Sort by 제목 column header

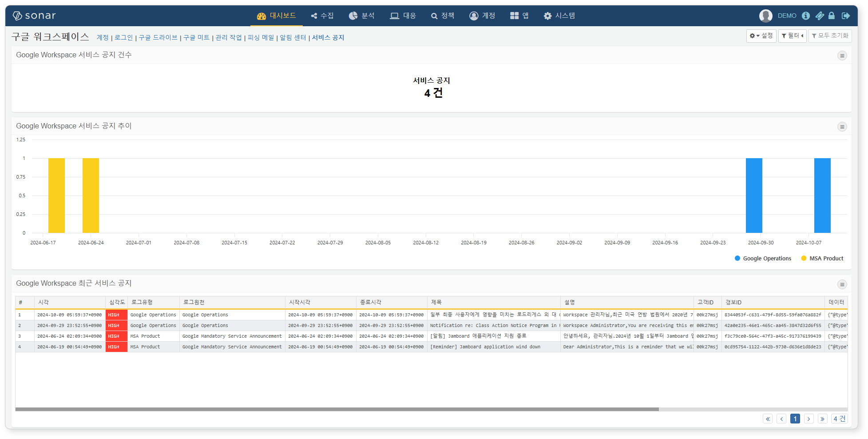point(494,302)
